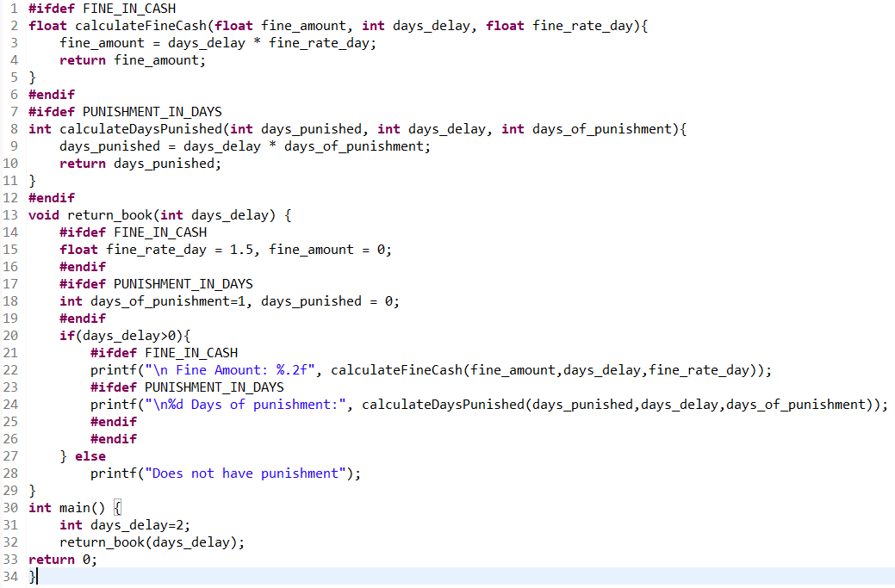Screen dimensions: 895x588
Task: Click line number 13 in the gutter
Action: coord(11,215)
